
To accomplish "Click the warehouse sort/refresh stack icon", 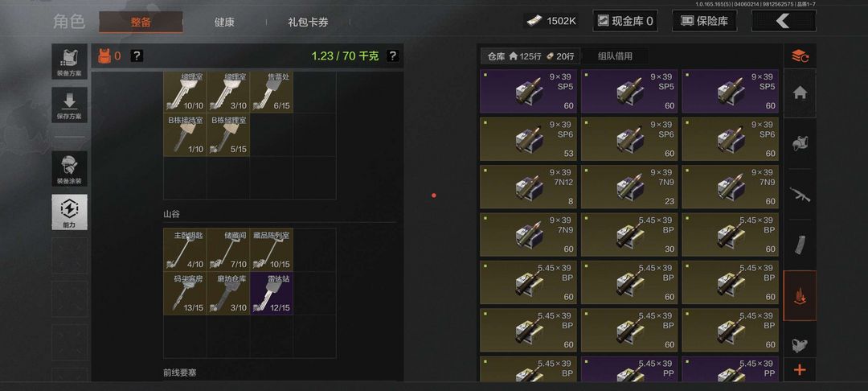I will (800, 56).
